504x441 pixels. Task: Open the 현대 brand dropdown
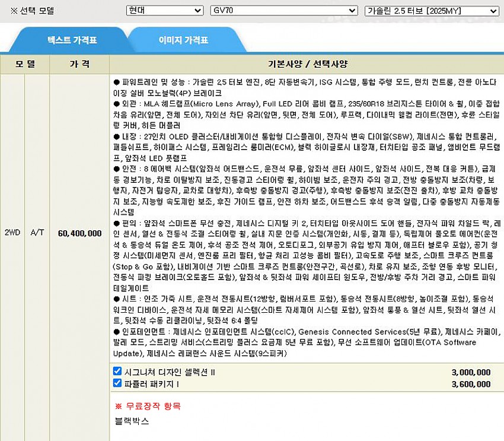164,11
